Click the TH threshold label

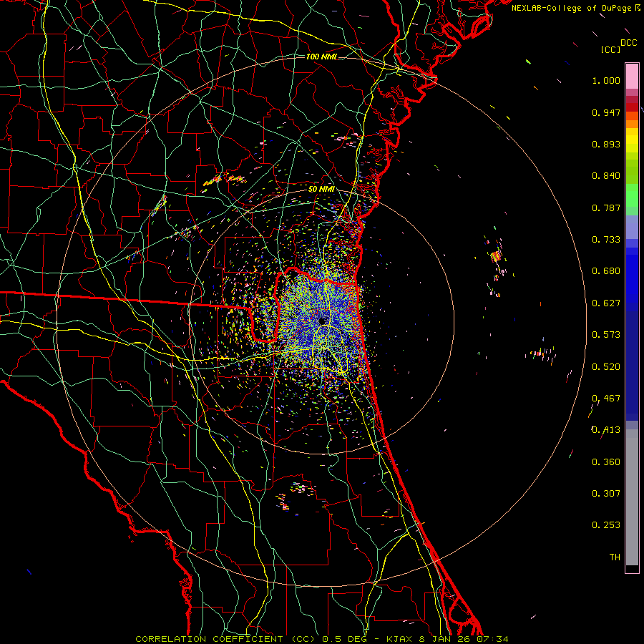pos(615,557)
